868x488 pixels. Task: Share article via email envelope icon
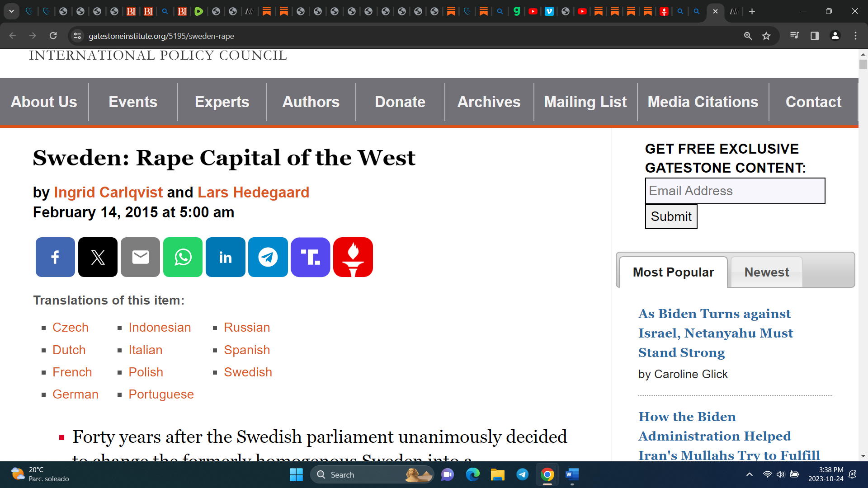(140, 257)
